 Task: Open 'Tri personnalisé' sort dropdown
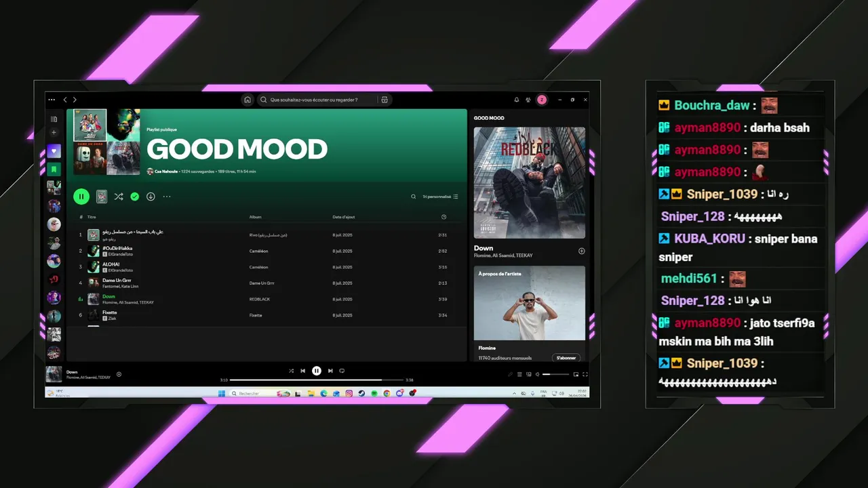(440, 197)
